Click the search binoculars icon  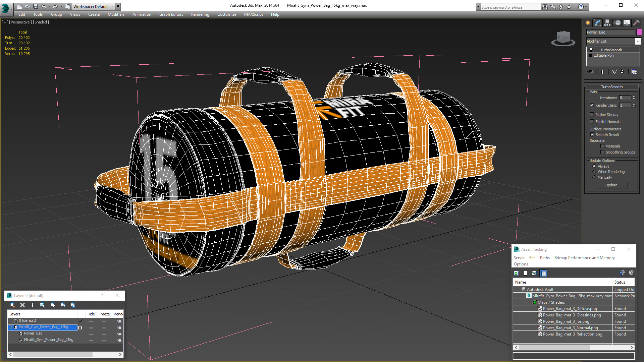[545, 7]
